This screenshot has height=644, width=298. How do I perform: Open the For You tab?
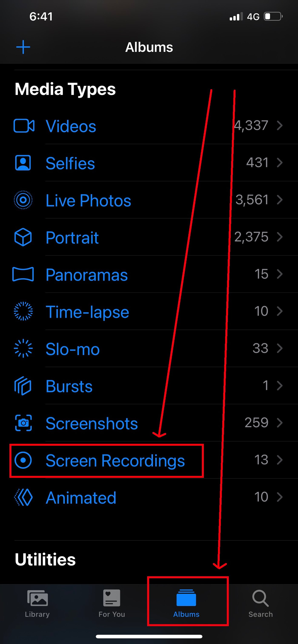coord(112,603)
